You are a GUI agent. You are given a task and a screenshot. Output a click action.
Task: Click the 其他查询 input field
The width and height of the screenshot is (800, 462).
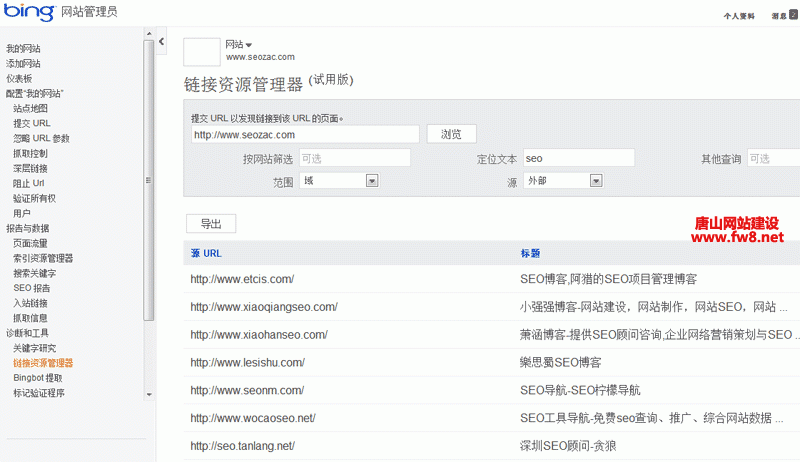(x=773, y=158)
